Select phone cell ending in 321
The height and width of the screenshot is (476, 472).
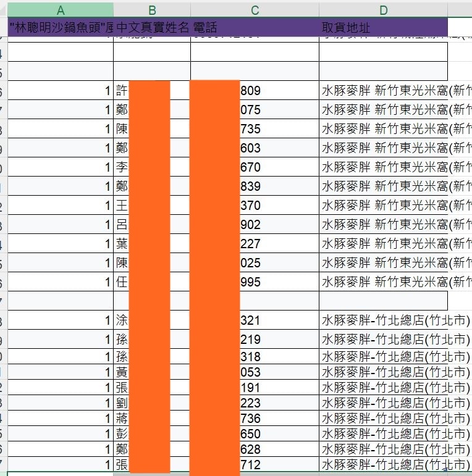[255, 320]
